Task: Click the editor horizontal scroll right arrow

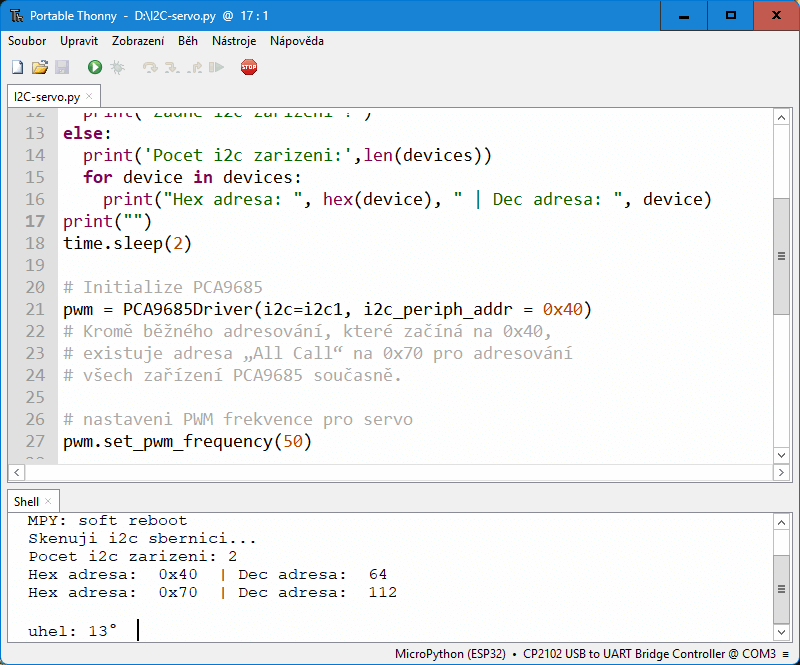Action: coord(781,473)
